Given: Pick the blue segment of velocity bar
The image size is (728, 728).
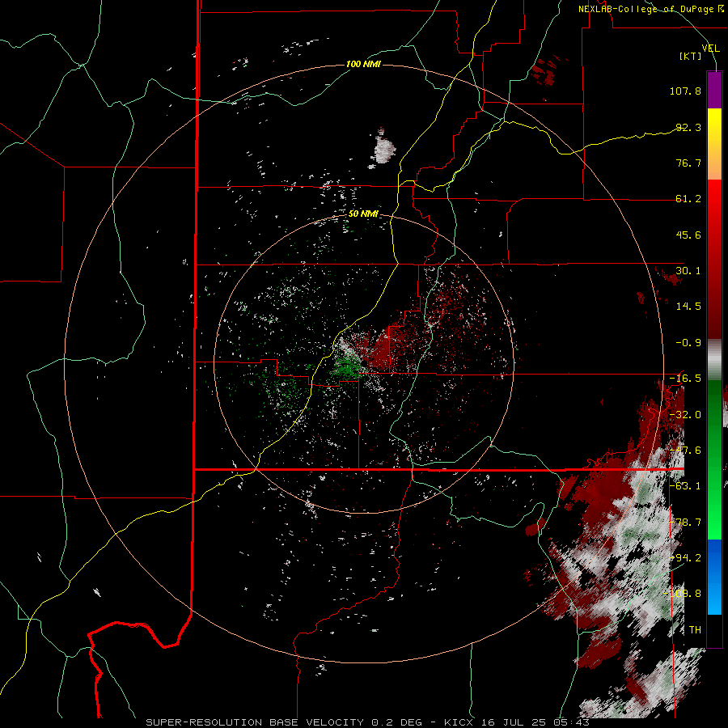Looking at the screenshot, I should (714, 577).
